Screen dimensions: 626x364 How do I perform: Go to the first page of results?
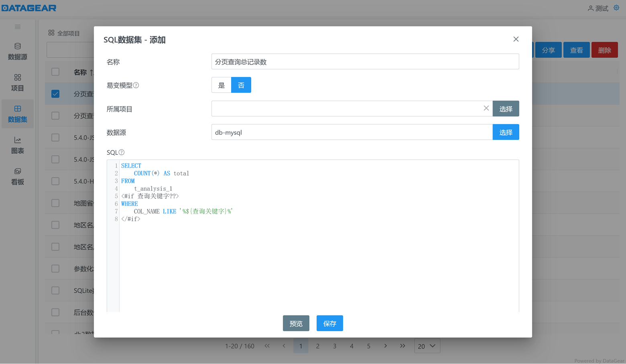[x=267, y=346]
